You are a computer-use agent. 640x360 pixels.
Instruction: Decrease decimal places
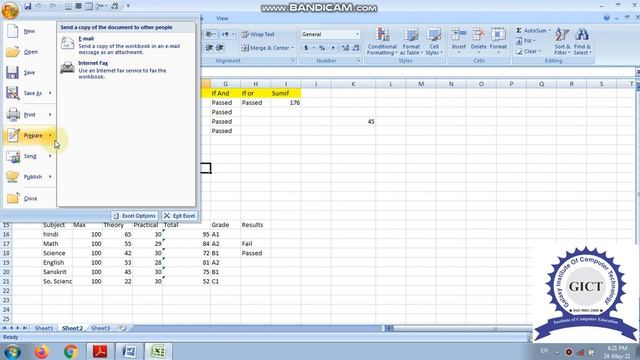(x=356, y=48)
